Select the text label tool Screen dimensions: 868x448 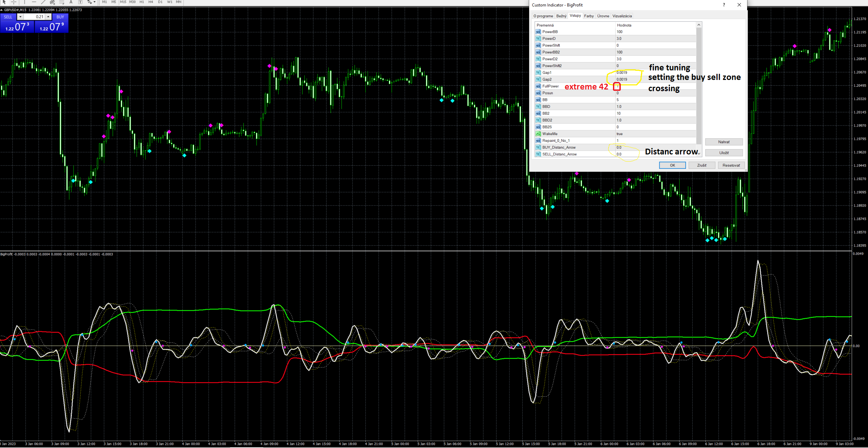tap(80, 2)
